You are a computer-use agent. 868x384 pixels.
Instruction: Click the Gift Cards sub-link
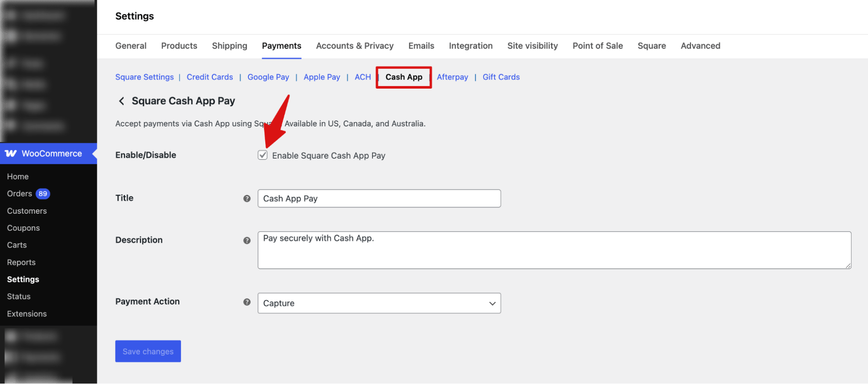(x=501, y=77)
